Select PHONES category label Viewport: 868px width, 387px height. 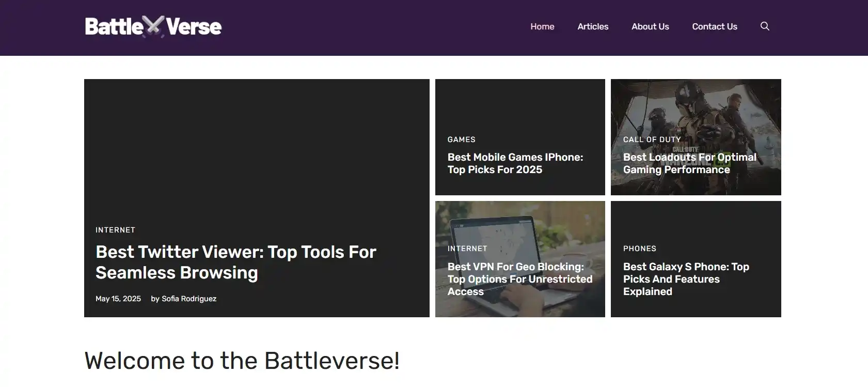[640, 249]
